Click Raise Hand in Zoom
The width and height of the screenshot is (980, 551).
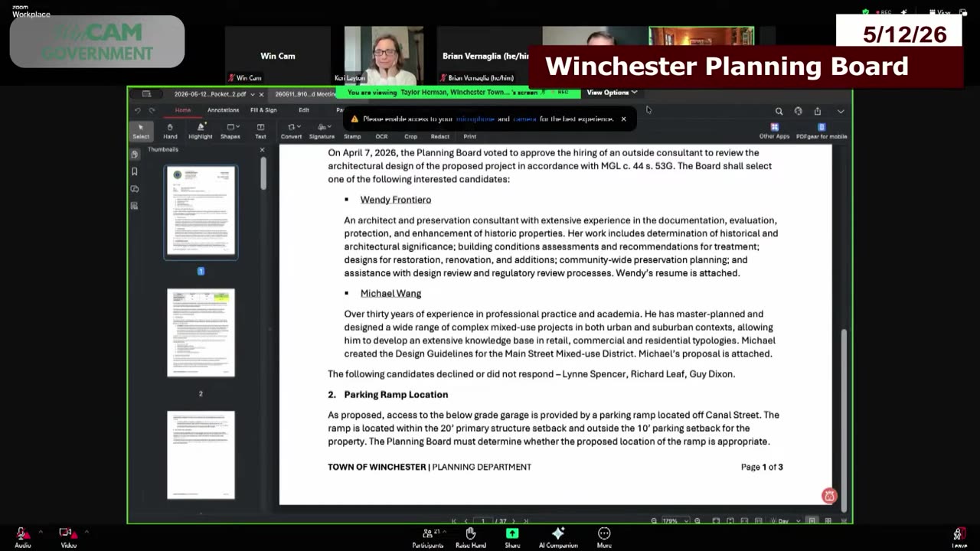(x=470, y=538)
